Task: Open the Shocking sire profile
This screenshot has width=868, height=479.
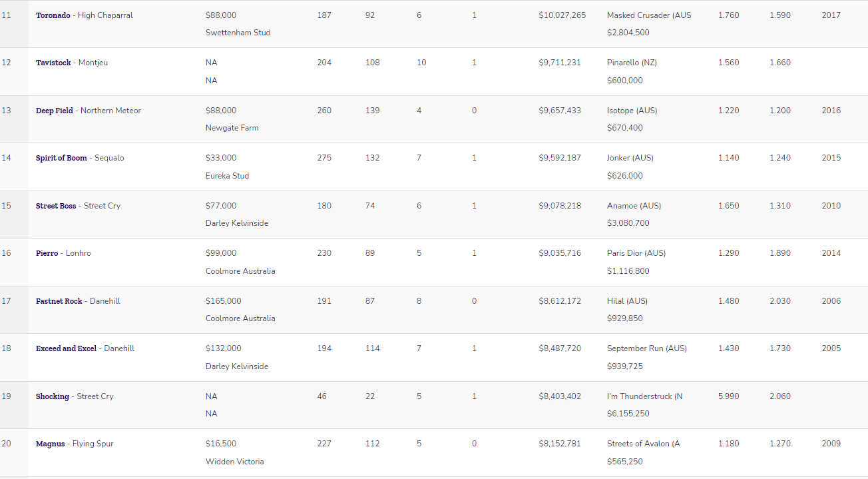Action: pos(53,396)
